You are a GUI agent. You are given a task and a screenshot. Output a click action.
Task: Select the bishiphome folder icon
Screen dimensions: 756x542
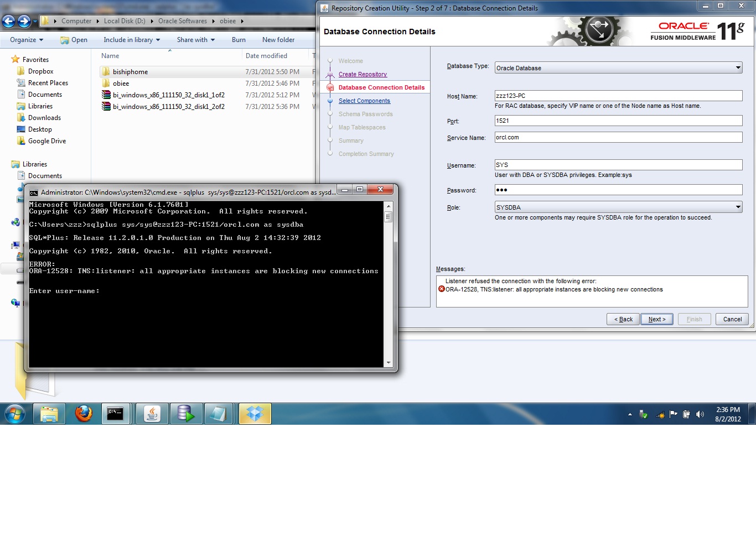pos(106,72)
